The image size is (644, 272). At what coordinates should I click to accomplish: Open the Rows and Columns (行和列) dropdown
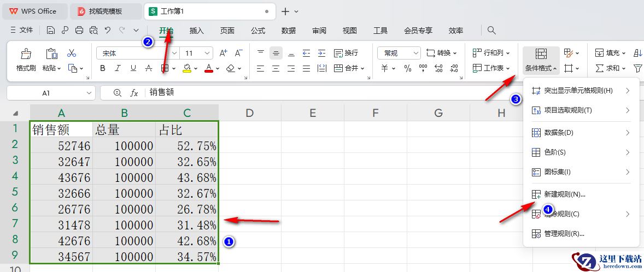[x=491, y=53]
